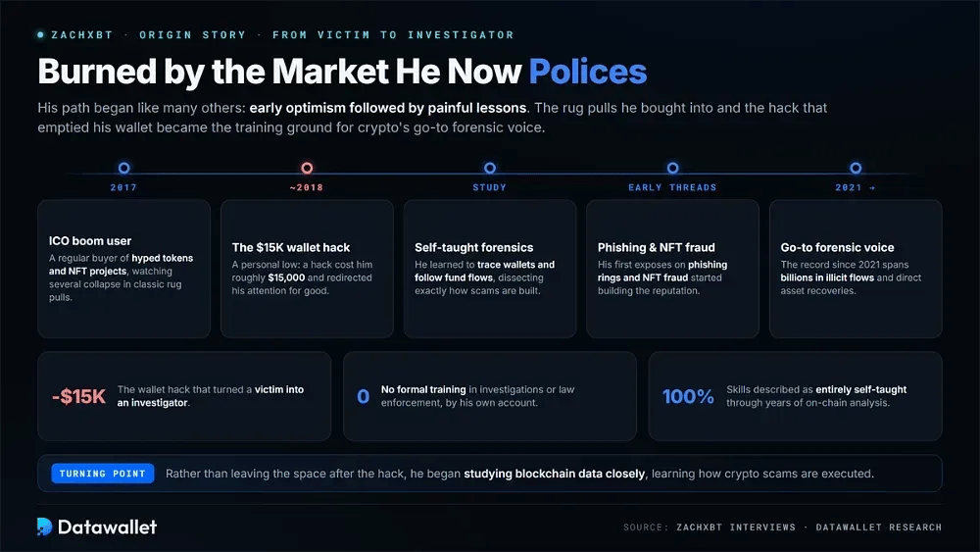Click the 2017 timeline circle marker
The image size is (980, 552).
click(123, 169)
